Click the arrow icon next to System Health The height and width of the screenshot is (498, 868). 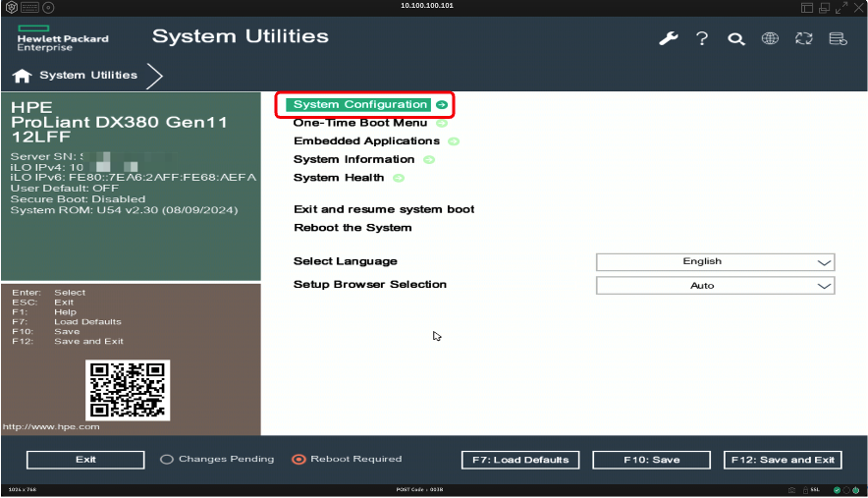coord(399,178)
